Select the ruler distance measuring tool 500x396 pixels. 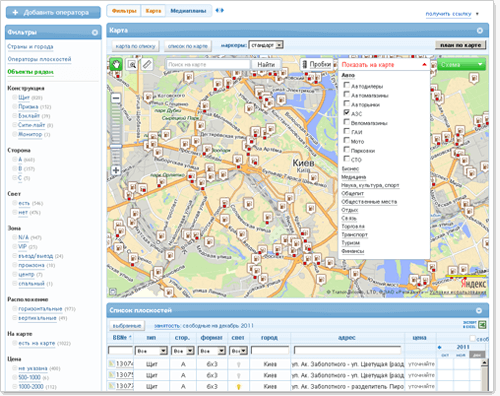[147, 64]
